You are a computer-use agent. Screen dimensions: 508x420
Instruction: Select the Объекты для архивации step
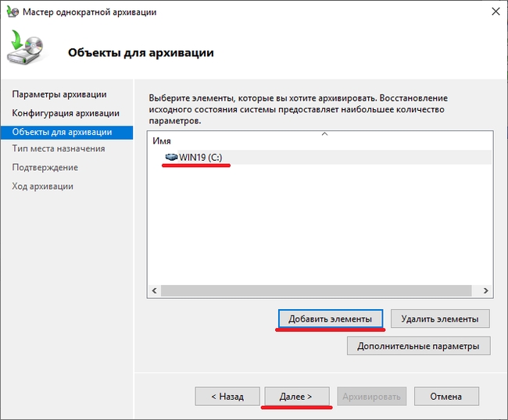[62, 133]
